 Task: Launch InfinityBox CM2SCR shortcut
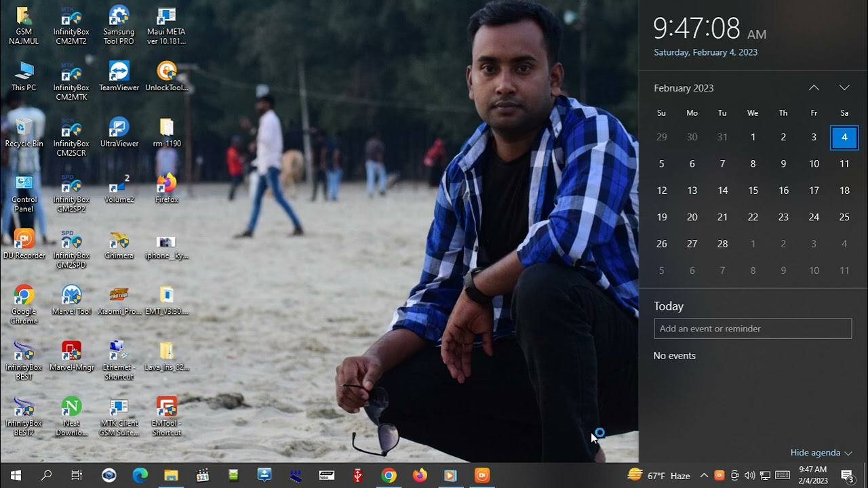point(71,138)
